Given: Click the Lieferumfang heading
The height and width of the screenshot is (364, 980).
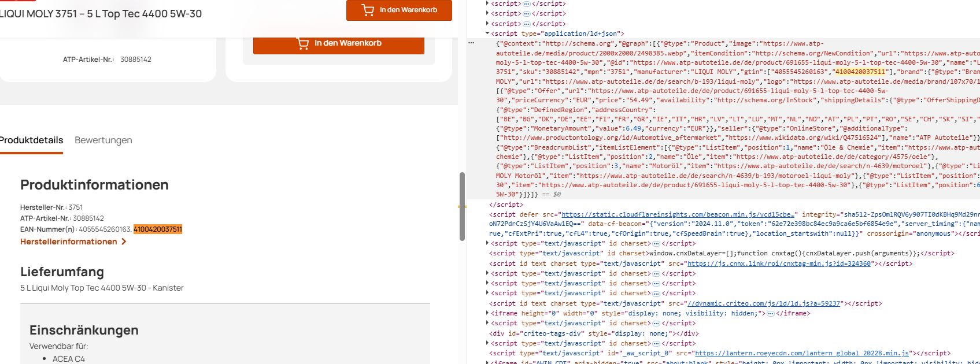Looking at the screenshot, I should pyautogui.click(x=62, y=272).
